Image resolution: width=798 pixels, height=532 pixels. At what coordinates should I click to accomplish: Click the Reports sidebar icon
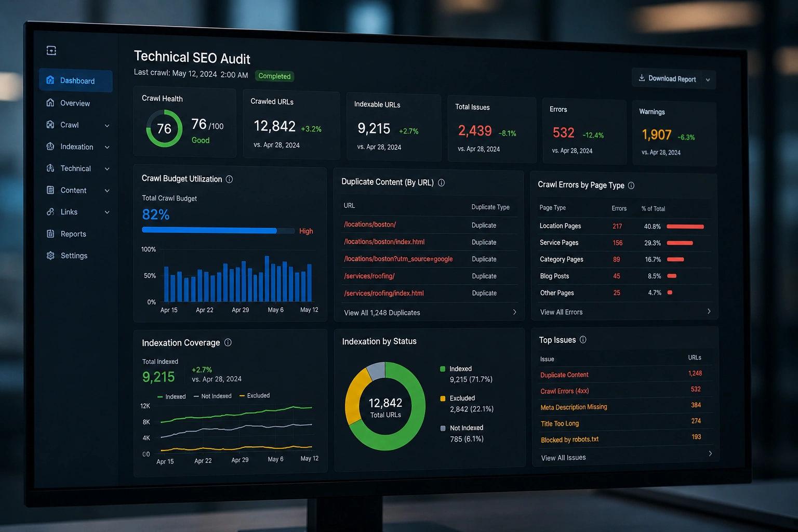pos(50,234)
